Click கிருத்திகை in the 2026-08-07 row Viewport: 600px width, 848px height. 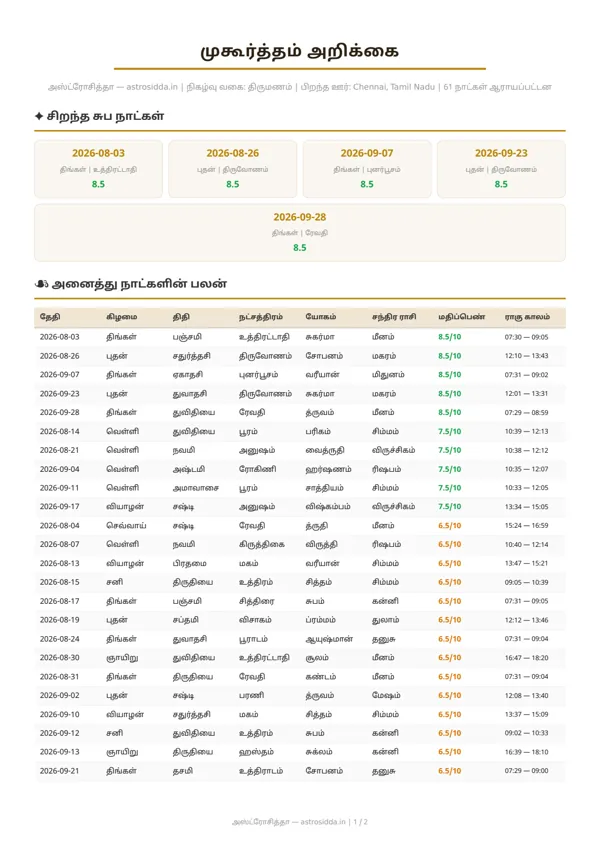(262, 545)
